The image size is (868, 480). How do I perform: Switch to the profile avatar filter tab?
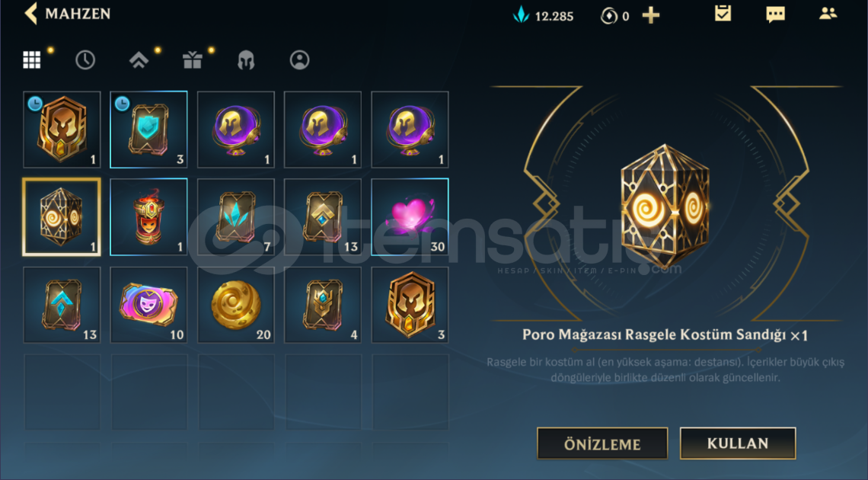[x=299, y=59]
